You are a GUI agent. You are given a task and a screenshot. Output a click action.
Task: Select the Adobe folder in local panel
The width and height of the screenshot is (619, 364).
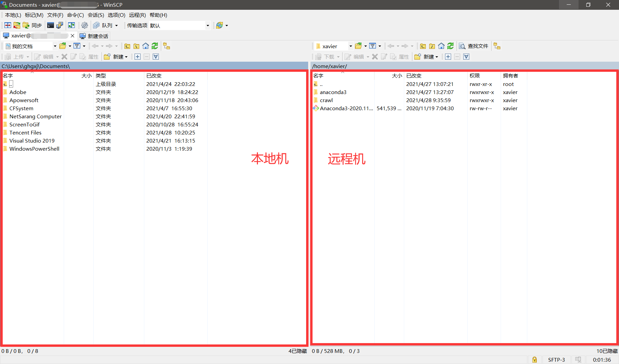tap(18, 92)
